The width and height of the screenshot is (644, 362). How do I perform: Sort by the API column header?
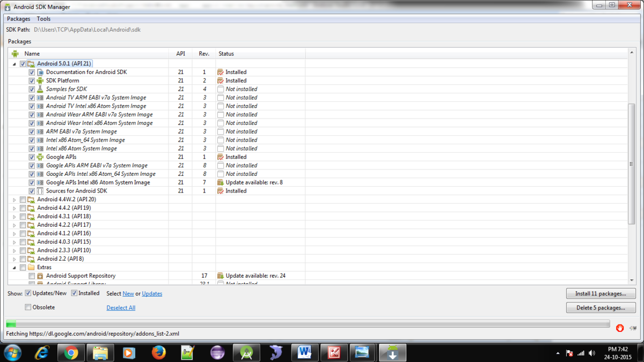click(x=181, y=54)
